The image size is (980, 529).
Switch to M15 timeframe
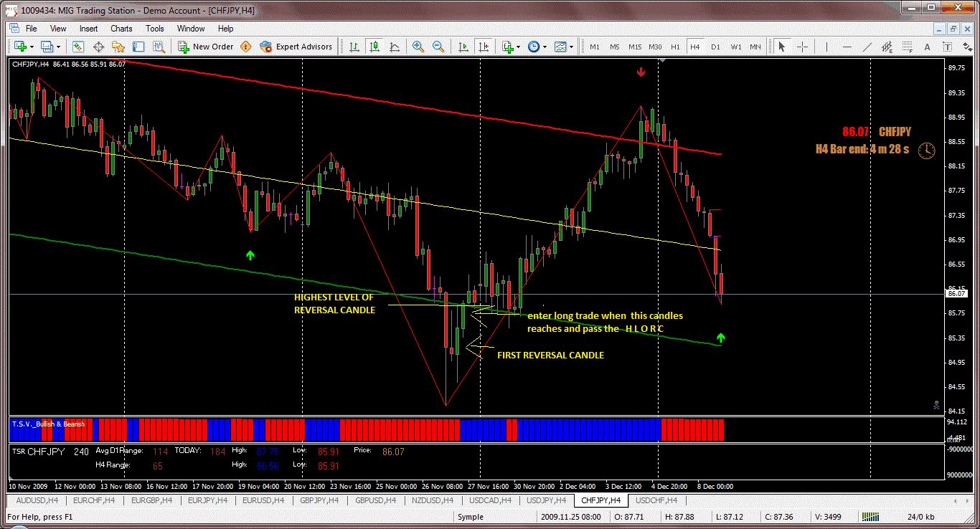pyautogui.click(x=635, y=47)
